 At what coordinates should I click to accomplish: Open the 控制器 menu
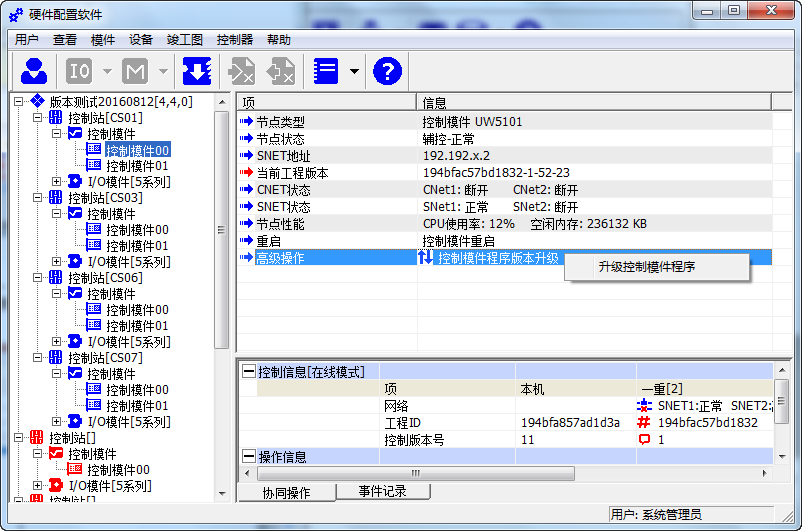tap(235, 40)
